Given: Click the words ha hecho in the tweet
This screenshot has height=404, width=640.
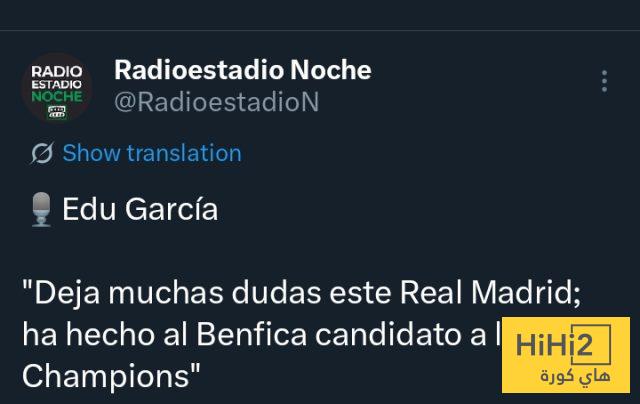Looking at the screenshot, I should coord(76,335).
